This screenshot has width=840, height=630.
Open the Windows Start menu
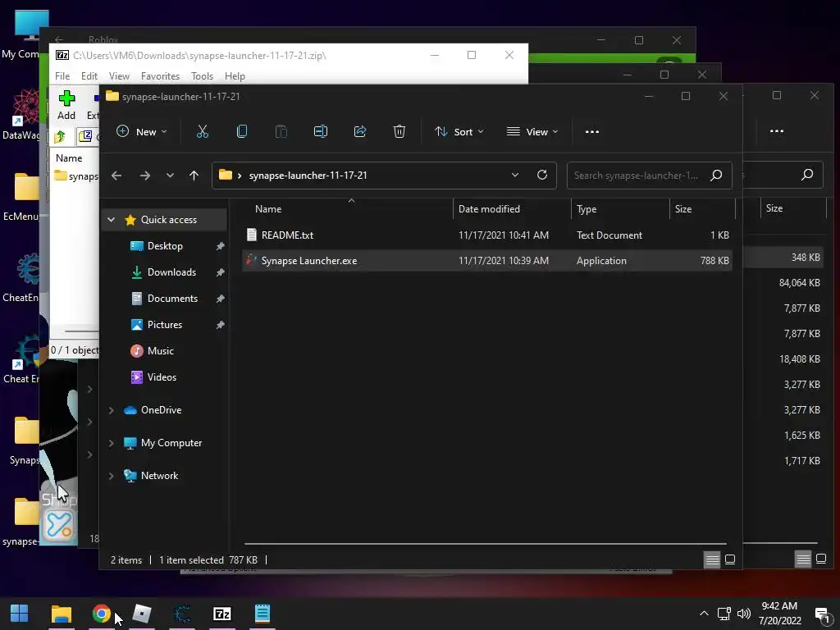pos(20,614)
